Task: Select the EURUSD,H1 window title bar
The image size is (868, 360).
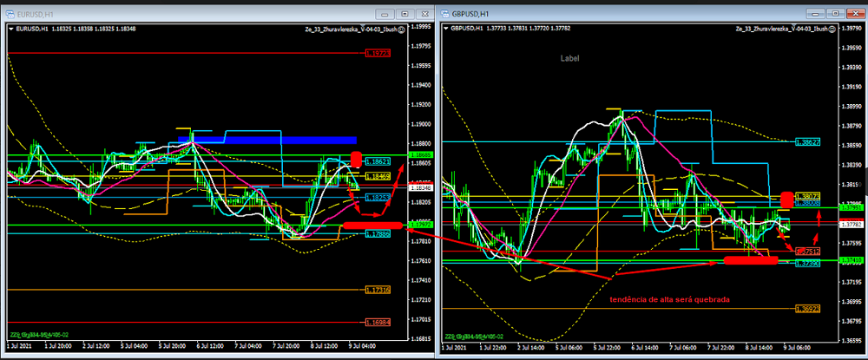Action: [x=174, y=15]
